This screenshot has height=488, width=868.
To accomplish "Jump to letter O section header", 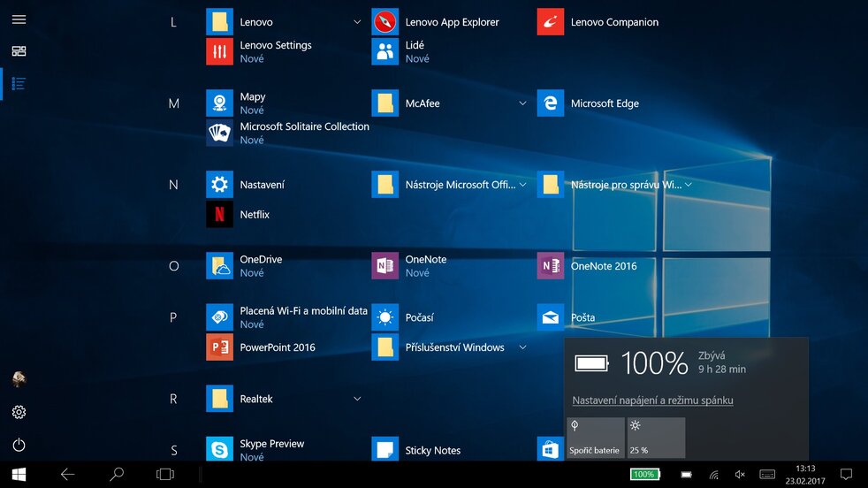I will [173, 266].
